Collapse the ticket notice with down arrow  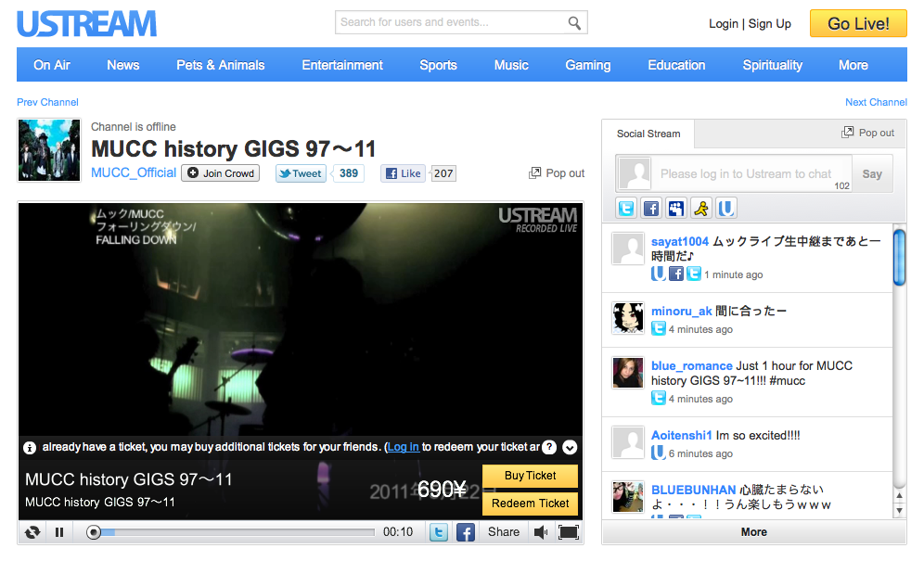(570, 447)
